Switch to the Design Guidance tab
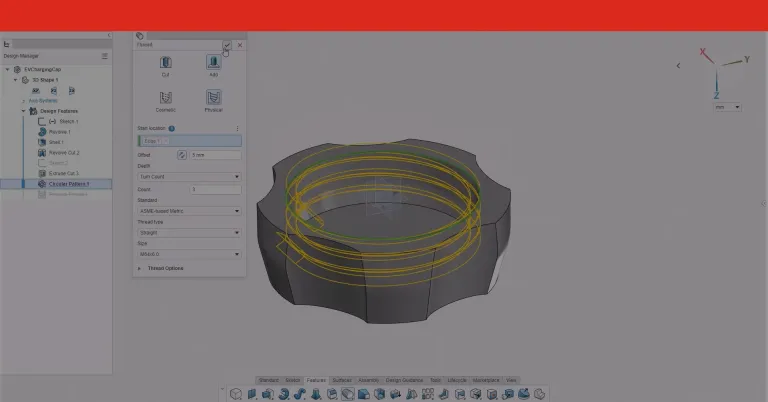 click(x=404, y=380)
